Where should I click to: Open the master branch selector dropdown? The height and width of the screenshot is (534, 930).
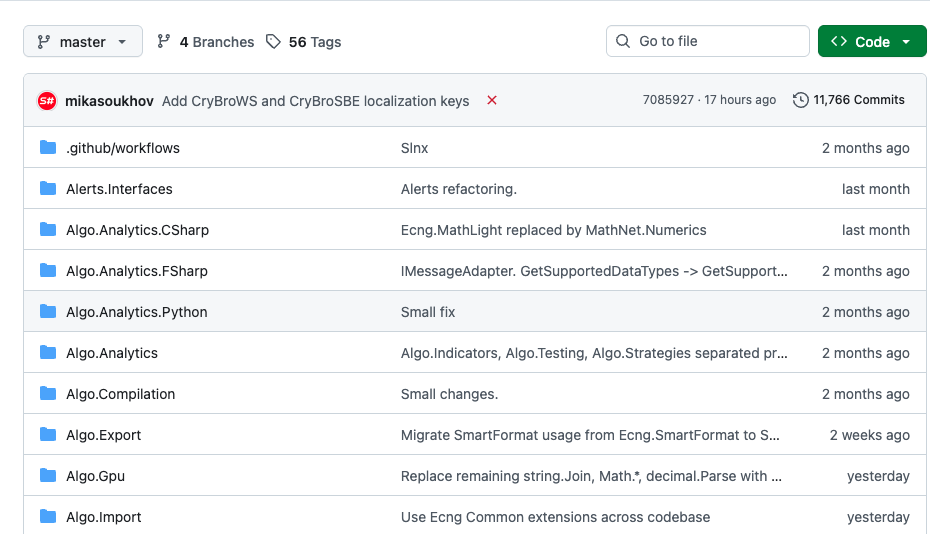[82, 42]
